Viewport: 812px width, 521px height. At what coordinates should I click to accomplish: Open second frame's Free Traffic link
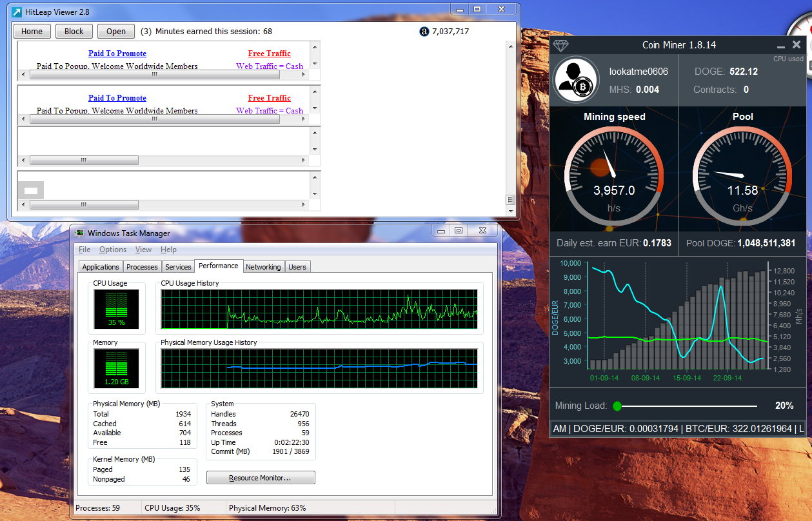coord(270,98)
